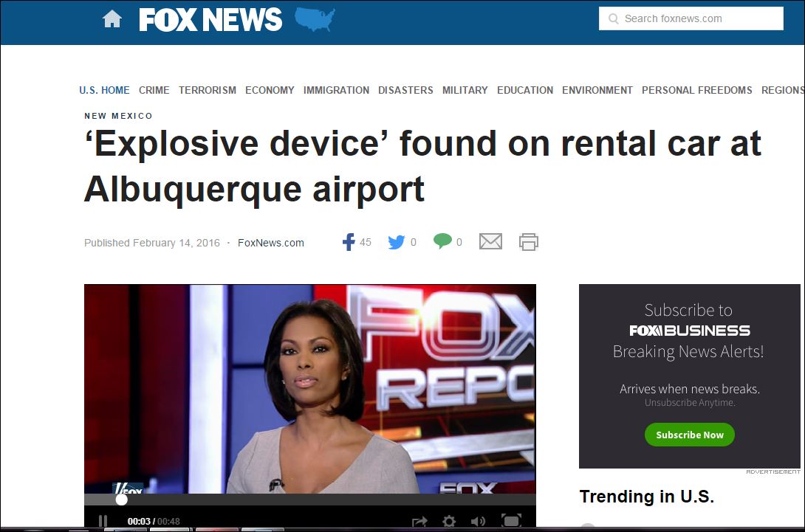Toggle fullscreen on the video player
This screenshot has height=532, width=805.
pyautogui.click(x=511, y=521)
